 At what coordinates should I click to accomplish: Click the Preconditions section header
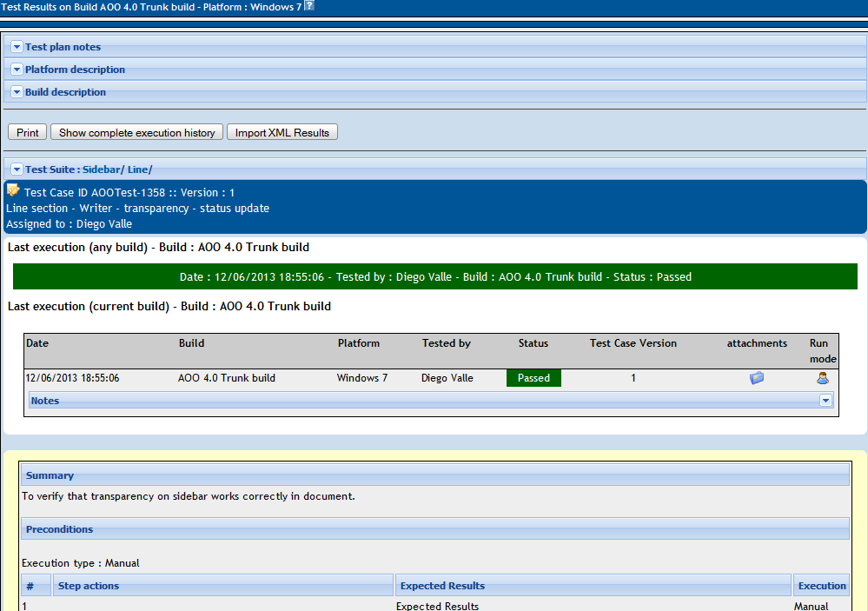(434, 529)
